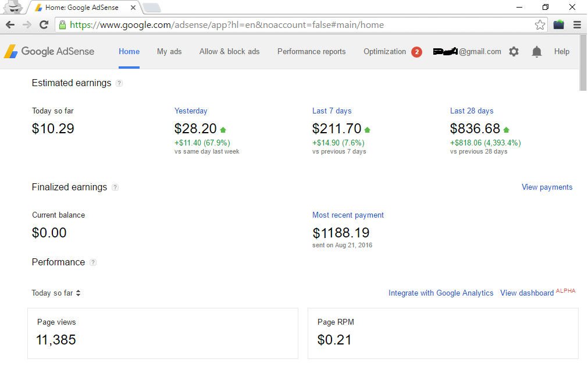Open the Chrome hamburger menu
588x373 pixels.
pyautogui.click(x=577, y=25)
